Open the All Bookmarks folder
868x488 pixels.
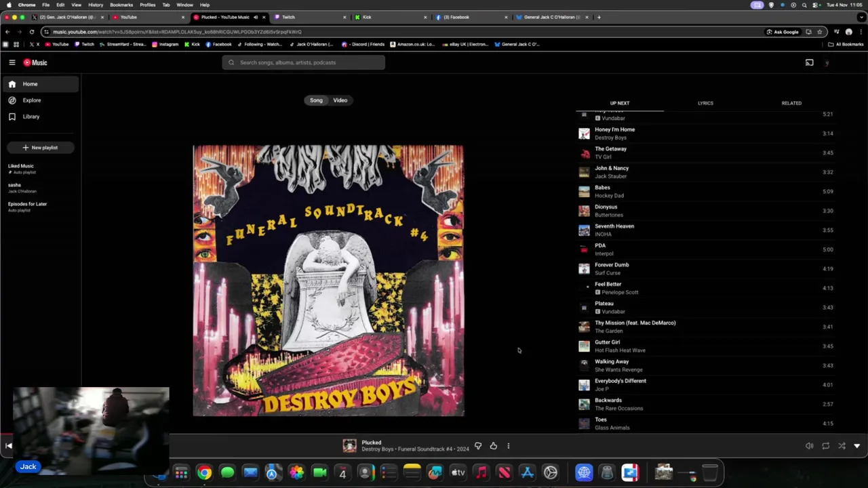[846, 44]
